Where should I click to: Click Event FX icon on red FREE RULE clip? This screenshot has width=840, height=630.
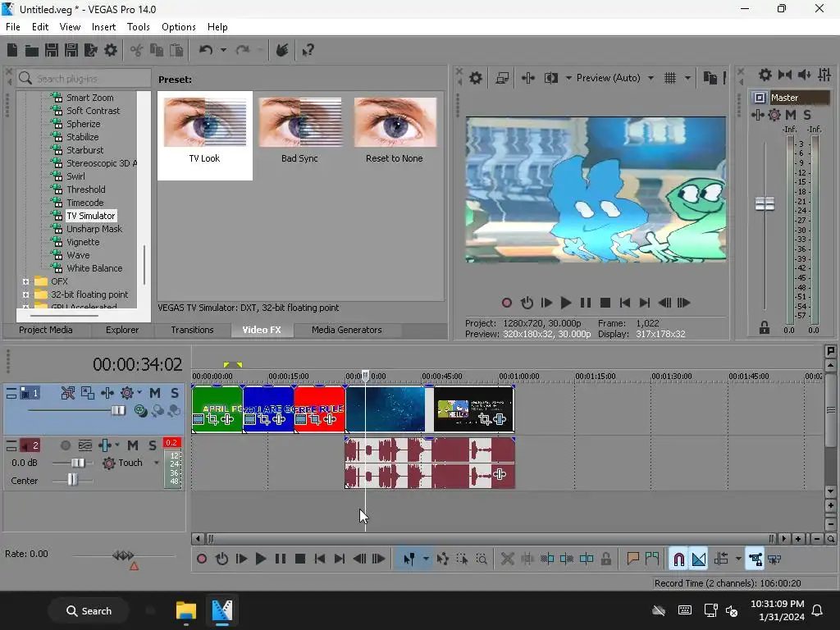(x=330, y=419)
